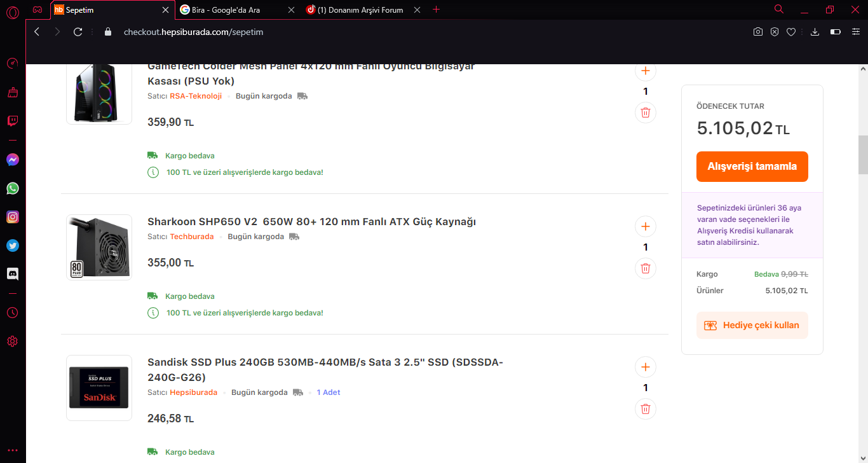
Task: Click the page vertical scrollbar thumb
Action: [x=863, y=155]
